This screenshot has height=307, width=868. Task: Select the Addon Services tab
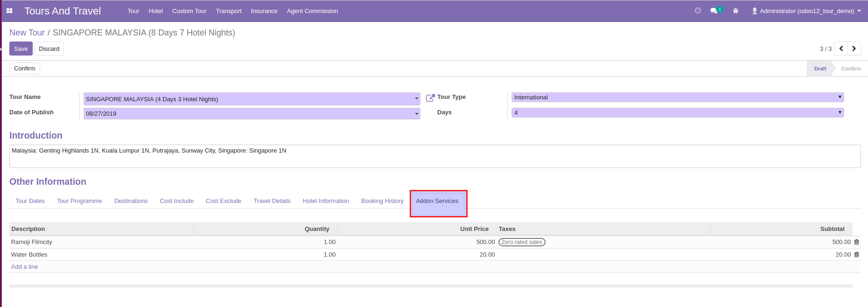437,201
